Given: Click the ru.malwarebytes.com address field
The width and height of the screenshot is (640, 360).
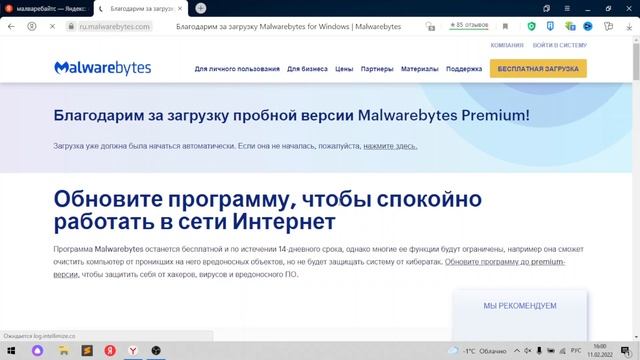Looking at the screenshot, I should click(x=115, y=27).
